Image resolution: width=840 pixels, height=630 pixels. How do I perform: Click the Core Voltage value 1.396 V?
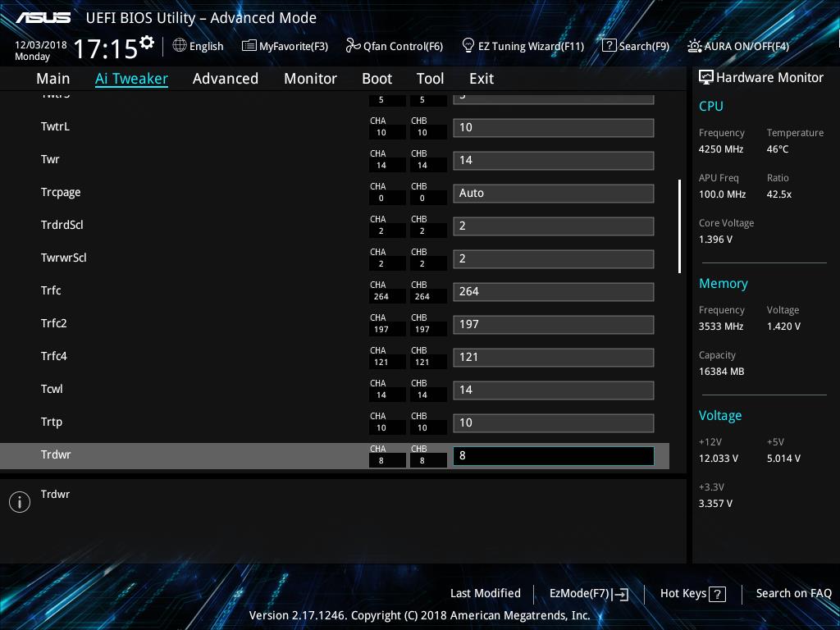pos(715,240)
